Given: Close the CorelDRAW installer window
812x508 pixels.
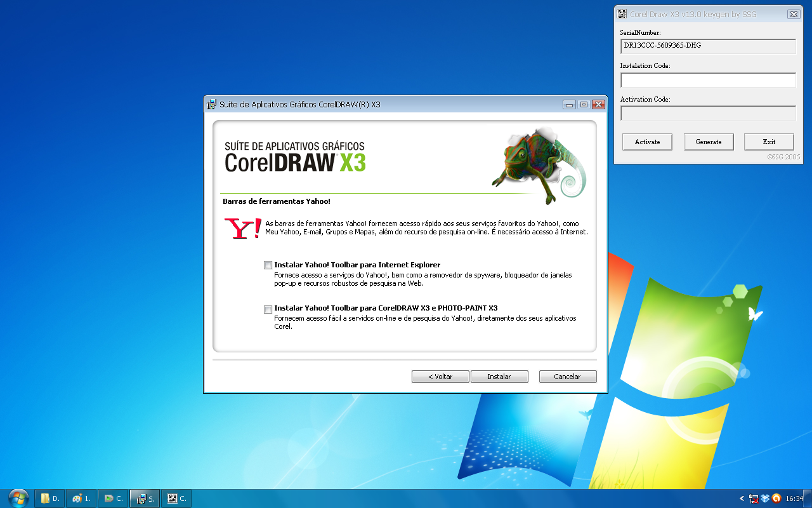Looking at the screenshot, I should (598, 105).
